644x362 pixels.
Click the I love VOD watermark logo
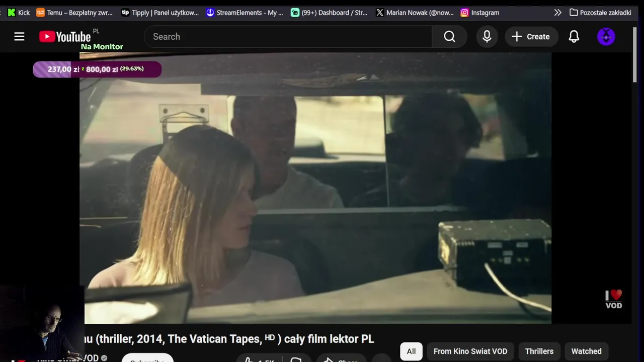pyautogui.click(x=614, y=299)
